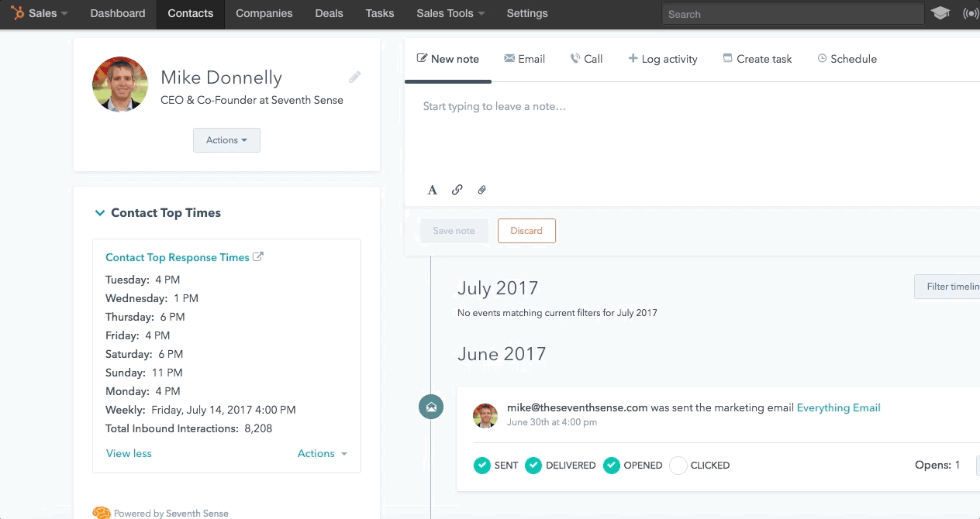Switch to the Email tab
980x519 pixels.
coord(524,59)
